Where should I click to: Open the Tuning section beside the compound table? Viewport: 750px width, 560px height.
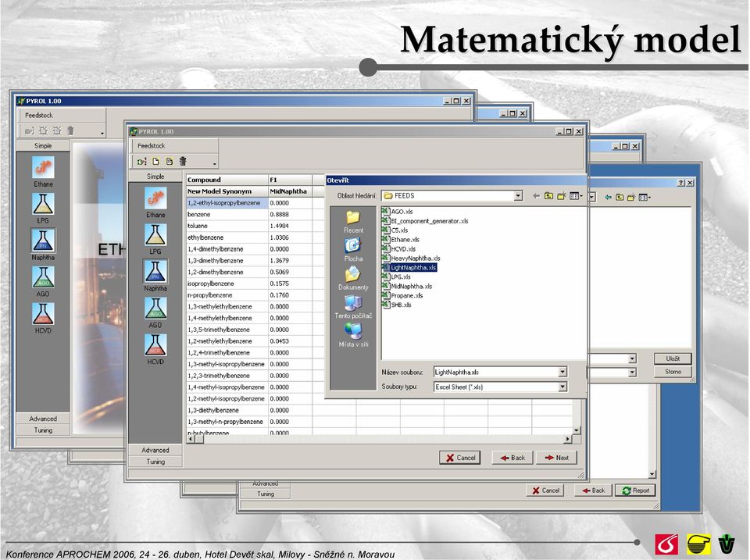(x=155, y=462)
